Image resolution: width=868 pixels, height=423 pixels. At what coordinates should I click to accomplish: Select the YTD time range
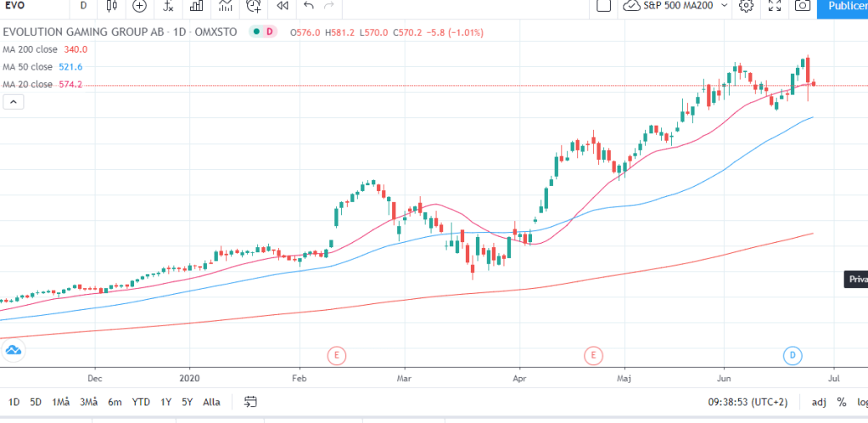click(141, 402)
